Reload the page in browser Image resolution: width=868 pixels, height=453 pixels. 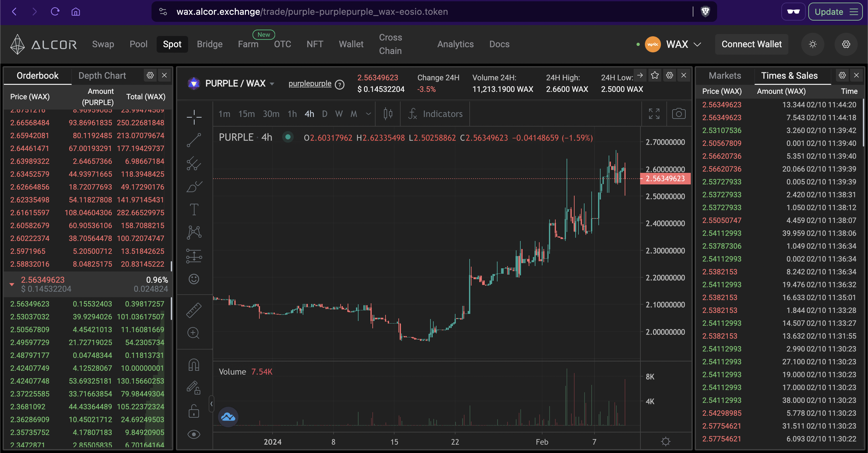pyautogui.click(x=55, y=12)
